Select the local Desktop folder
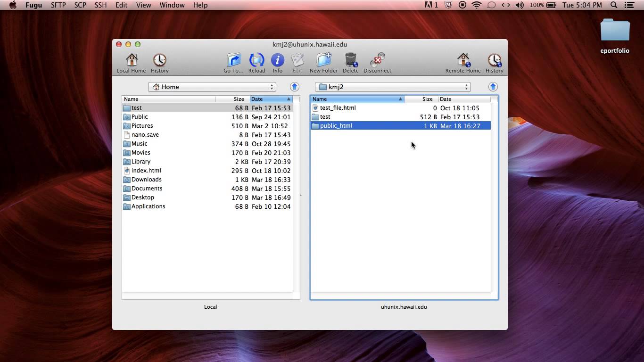The image size is (644, 362). point(207,197)
